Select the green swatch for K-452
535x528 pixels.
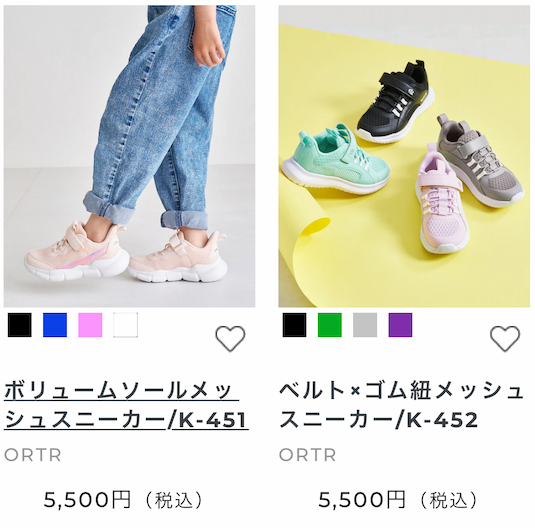click(330, 325)
